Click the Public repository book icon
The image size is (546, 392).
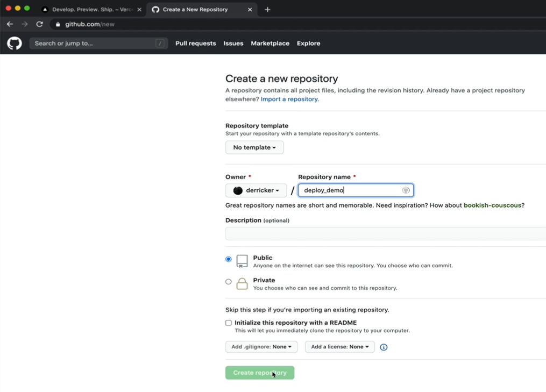coord(242,261)
